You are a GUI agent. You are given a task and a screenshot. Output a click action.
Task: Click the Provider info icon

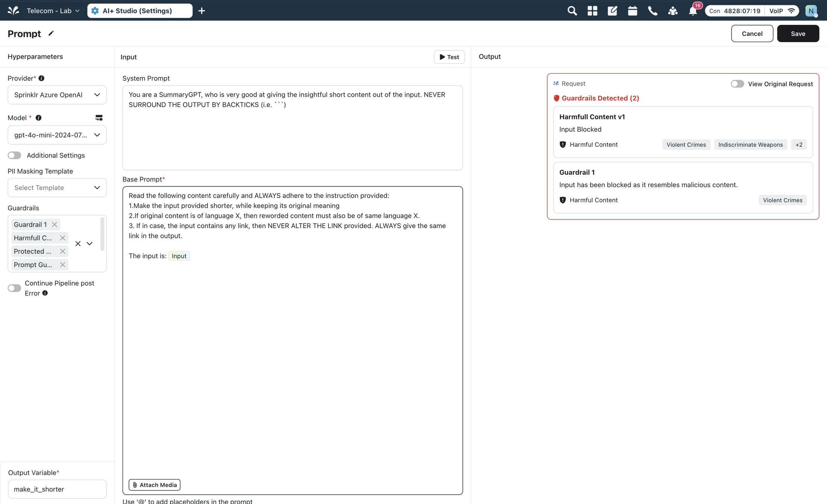pos(41,78)
